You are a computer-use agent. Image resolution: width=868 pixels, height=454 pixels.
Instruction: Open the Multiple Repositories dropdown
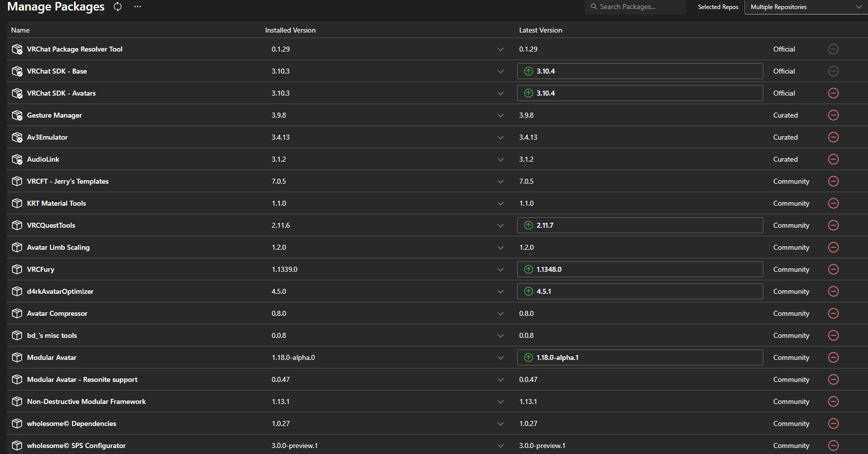[806, 7]
